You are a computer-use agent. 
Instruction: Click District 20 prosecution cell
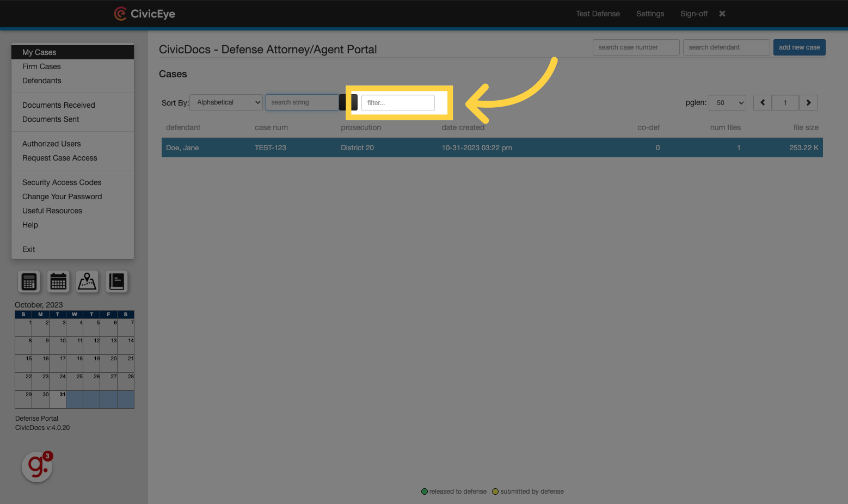click(x=357, y=147)
